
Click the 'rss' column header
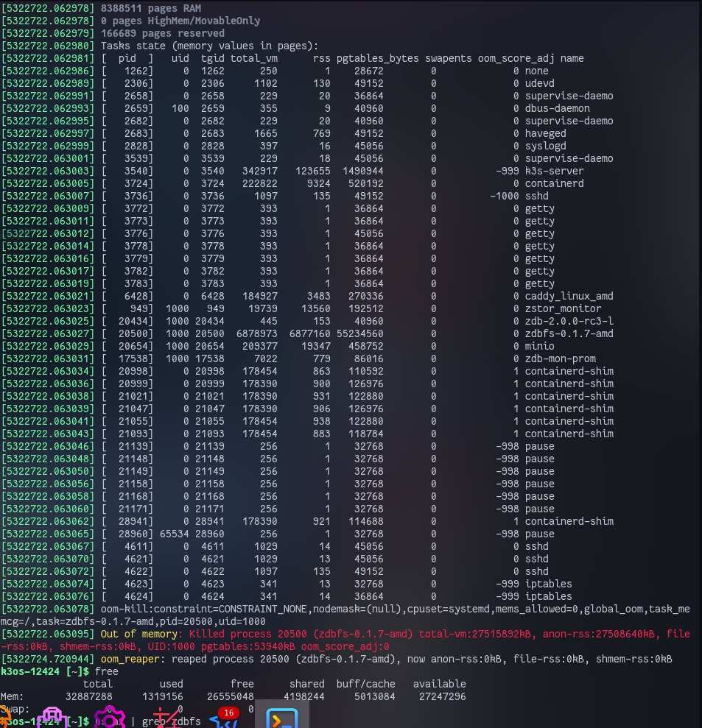[x=321, y=58]
